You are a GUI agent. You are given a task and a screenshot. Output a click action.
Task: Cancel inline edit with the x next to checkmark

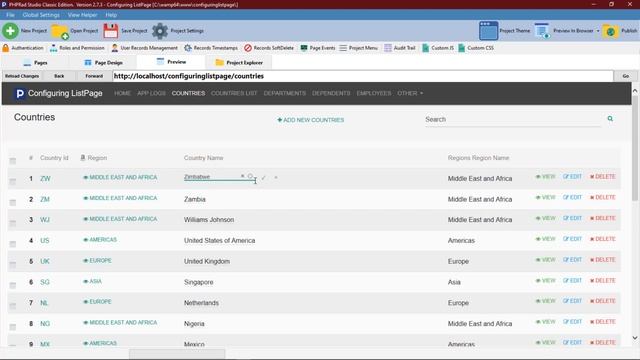coord(276,178)
